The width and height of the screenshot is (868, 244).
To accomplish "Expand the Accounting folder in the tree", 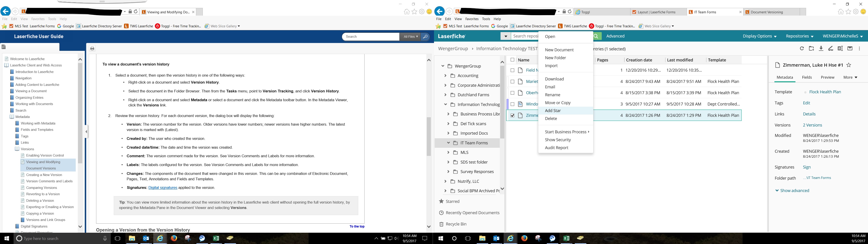I will coord(445,75).
